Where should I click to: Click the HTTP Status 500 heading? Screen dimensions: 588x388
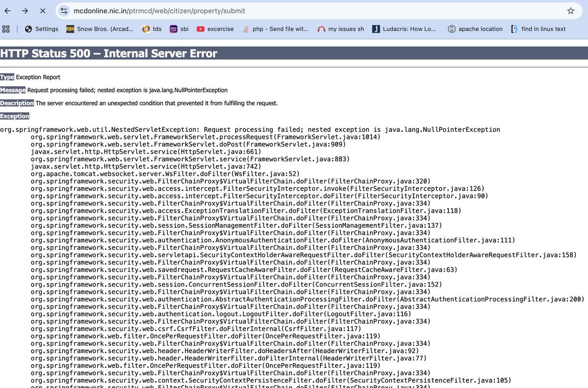click(109, 53)
